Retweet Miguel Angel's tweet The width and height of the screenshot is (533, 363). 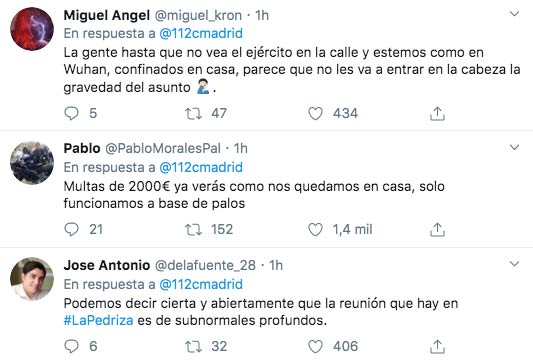(193, 114)
